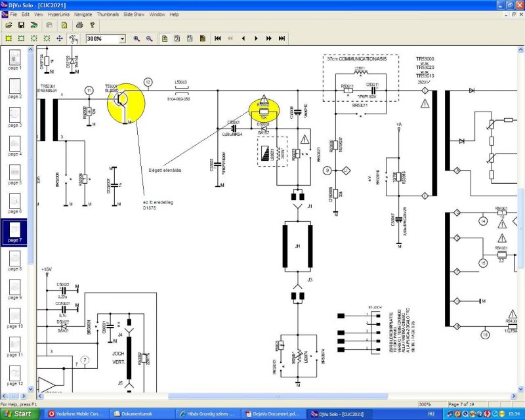
Task: Select the dashed rectangle selection tool
Action: pyautogui.click(x=22, y=39)
